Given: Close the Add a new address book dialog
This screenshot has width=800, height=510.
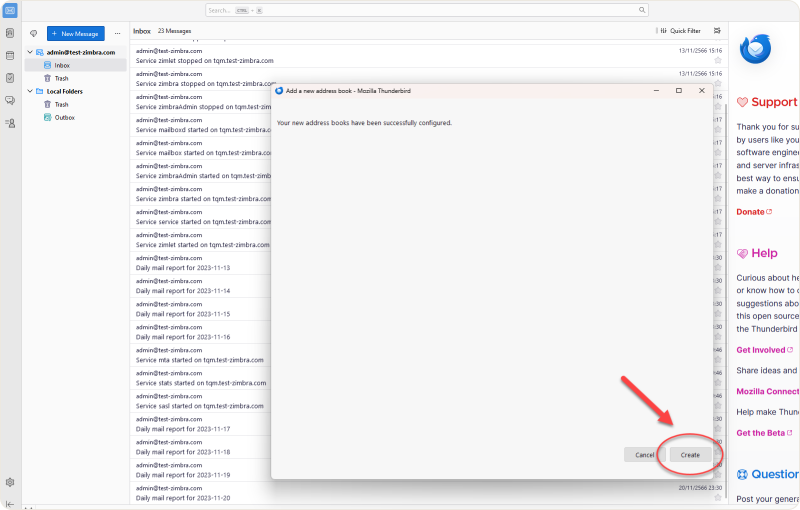Looking at the screenshot, I should (x=702, y=90).
